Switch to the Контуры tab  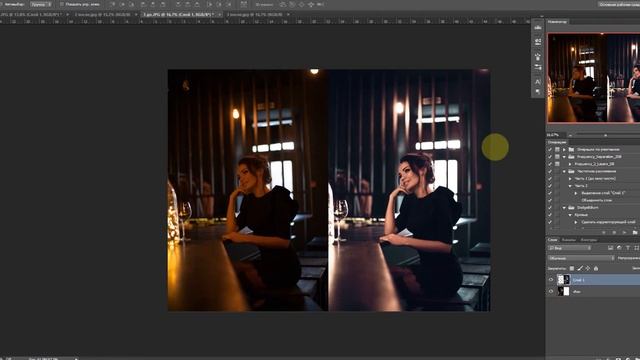click(x=589, y=240)
